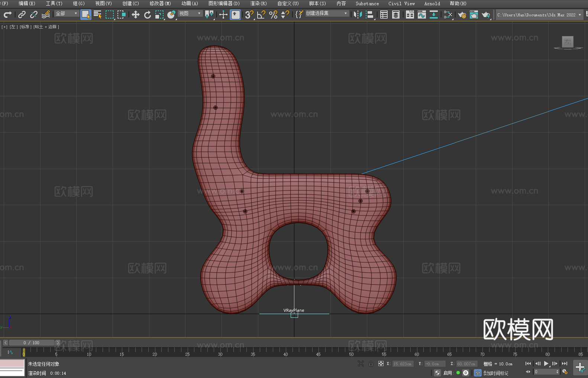Click the [粘土 + 边面] shading label
The image size is (588, 378).
click(46, 27)
